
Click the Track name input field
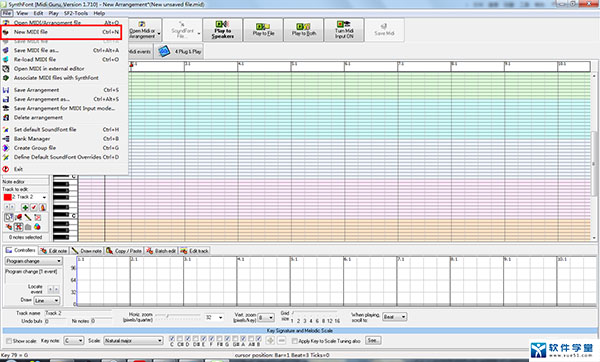tap(78, 313)
